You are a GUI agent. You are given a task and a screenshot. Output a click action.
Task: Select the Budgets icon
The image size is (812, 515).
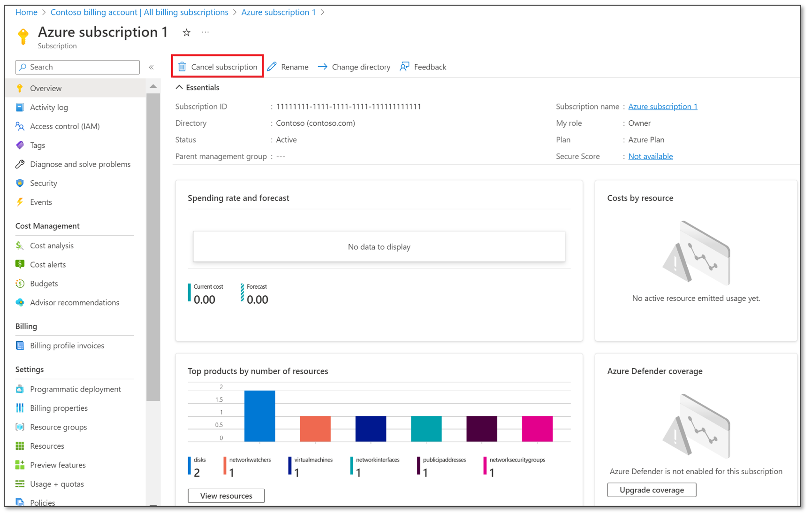(20, 284)
